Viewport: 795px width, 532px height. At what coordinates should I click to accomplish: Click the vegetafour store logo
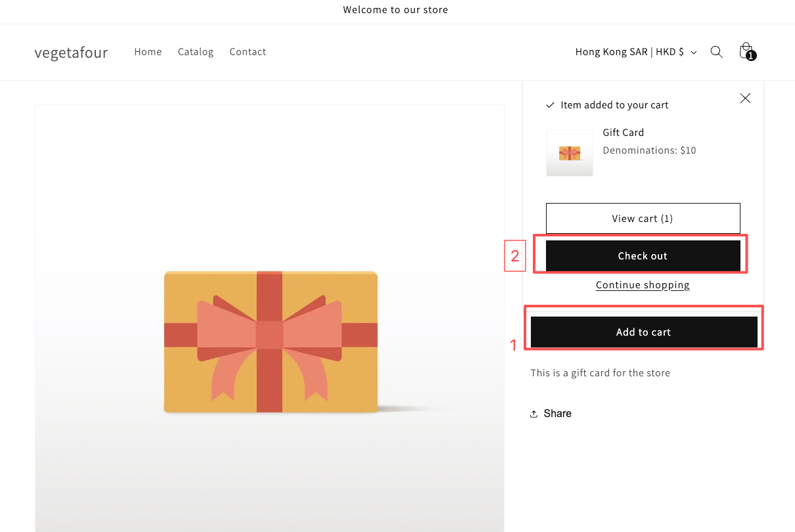coord(71,52)
